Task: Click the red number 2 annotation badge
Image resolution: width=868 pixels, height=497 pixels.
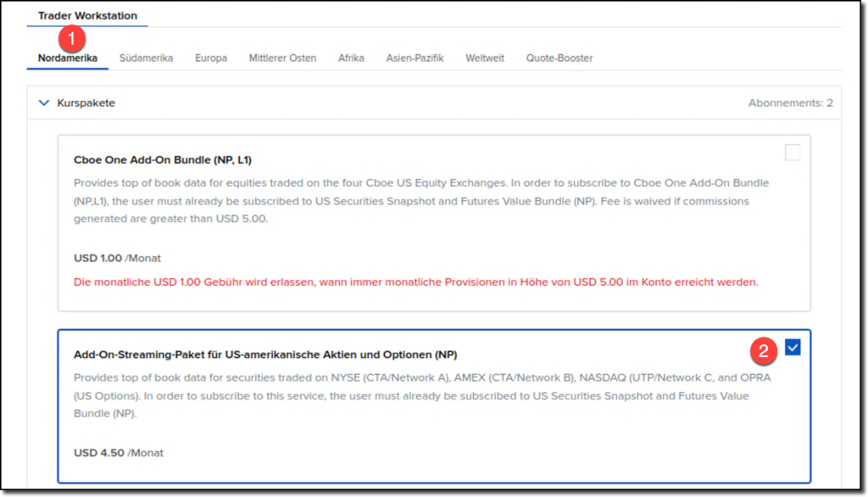Action: 763,349
